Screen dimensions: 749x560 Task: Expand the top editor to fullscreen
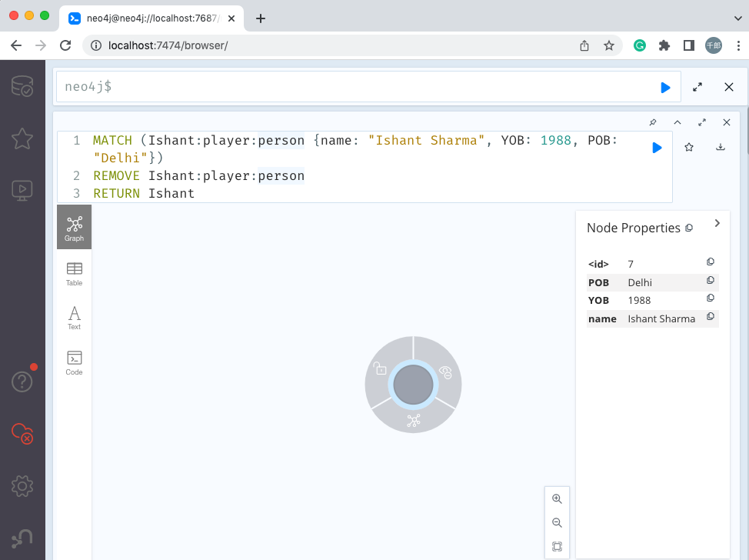click(x=697, y=87)
